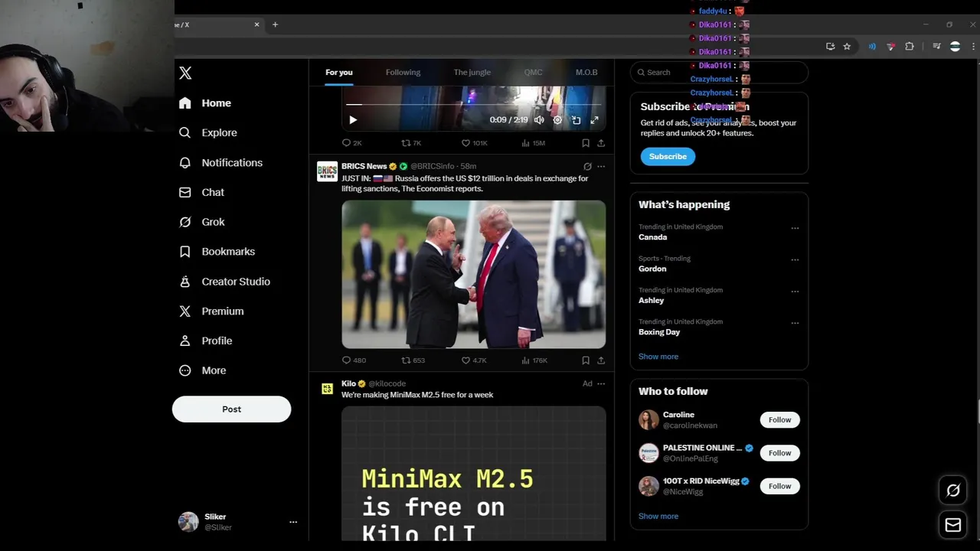The width and height of the screenshot is (980, 551).
Task: Open the Putin and Trump handshake image
Action: tap(473, 274)
